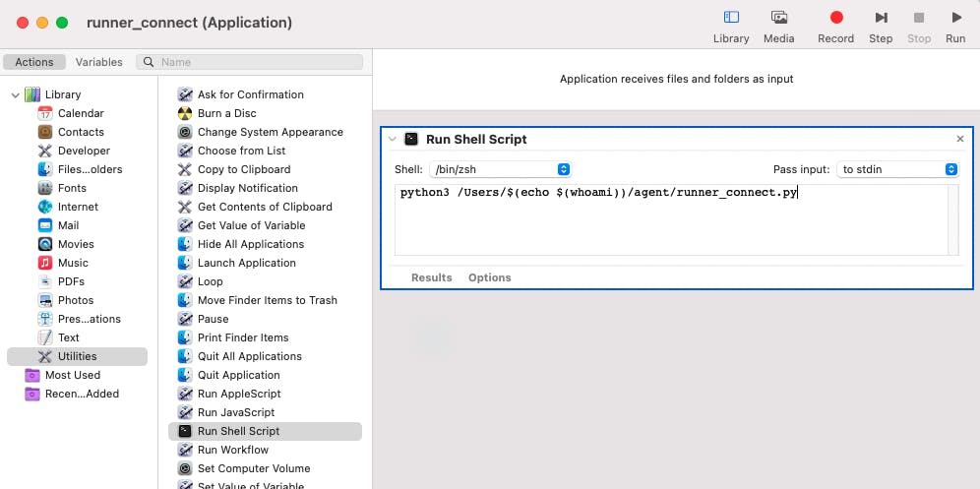Select the Presentations category icon
The image size is (980, 489).
pos(45,319)
